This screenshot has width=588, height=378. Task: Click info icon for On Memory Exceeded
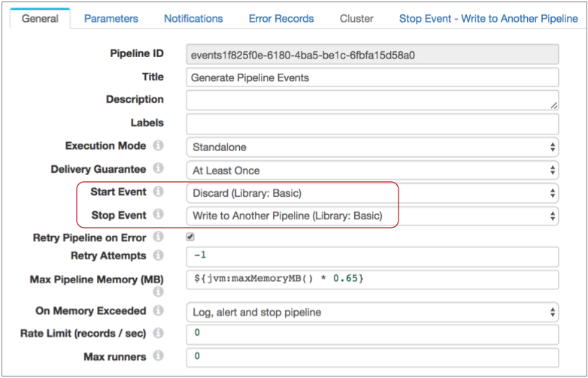159,310
